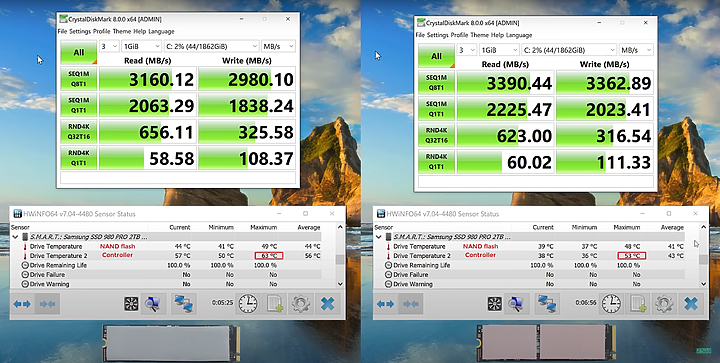
Task: Click the 53 °C maximum controller temperature
Action: click(x=632, y=256)
